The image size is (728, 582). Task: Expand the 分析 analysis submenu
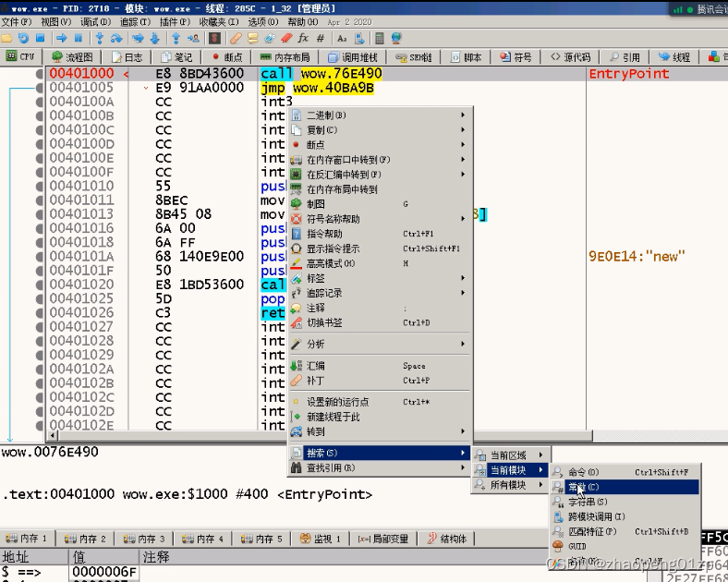[379, 344]
